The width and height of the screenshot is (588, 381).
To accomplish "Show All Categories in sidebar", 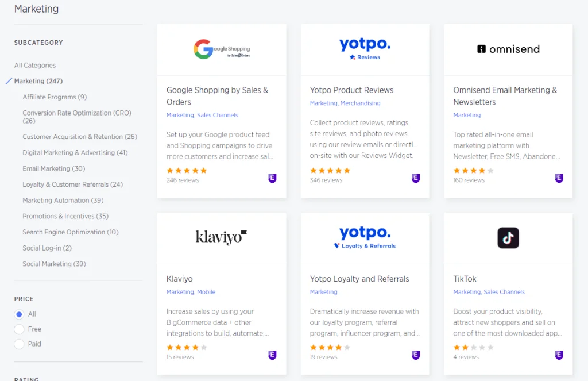I will pos(35,66).
